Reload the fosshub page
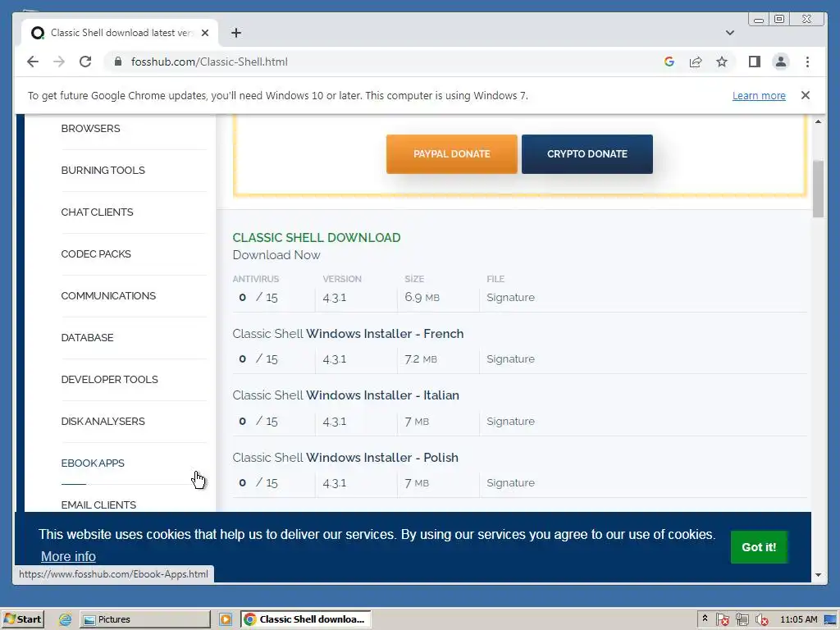 point(85,62)
